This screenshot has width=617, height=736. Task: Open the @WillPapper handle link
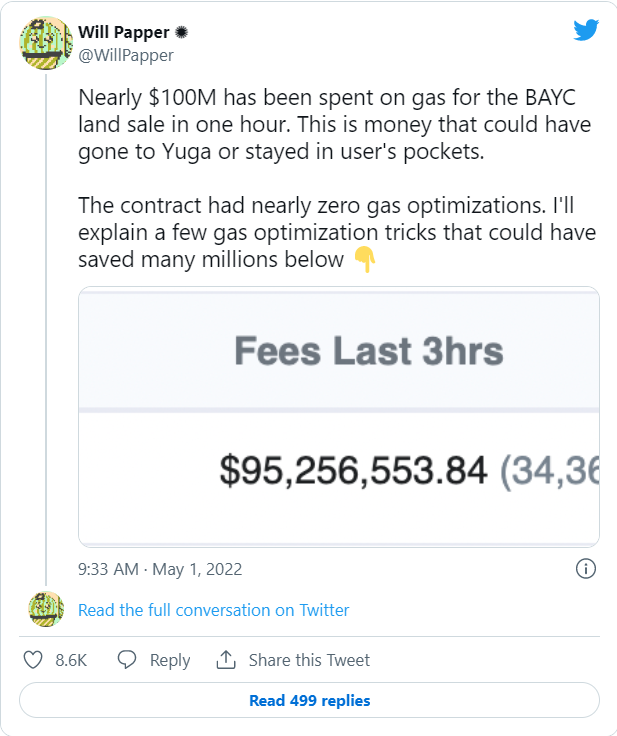click(125, 55)
